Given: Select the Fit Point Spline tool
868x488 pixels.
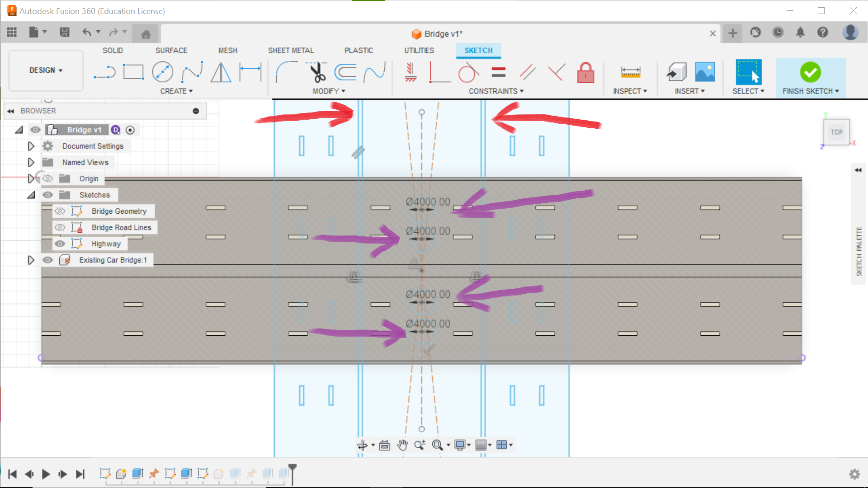Looking at the screenshot, I should pos(192,72).
